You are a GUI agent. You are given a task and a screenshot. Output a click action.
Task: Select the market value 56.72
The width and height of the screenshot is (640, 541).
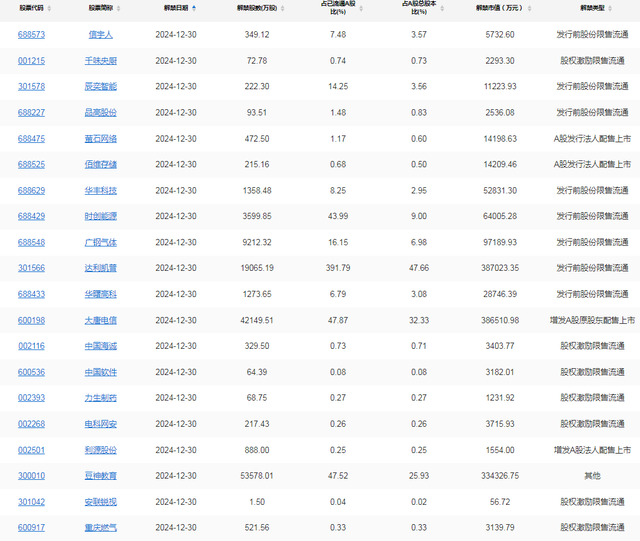[x=500, y=502]
